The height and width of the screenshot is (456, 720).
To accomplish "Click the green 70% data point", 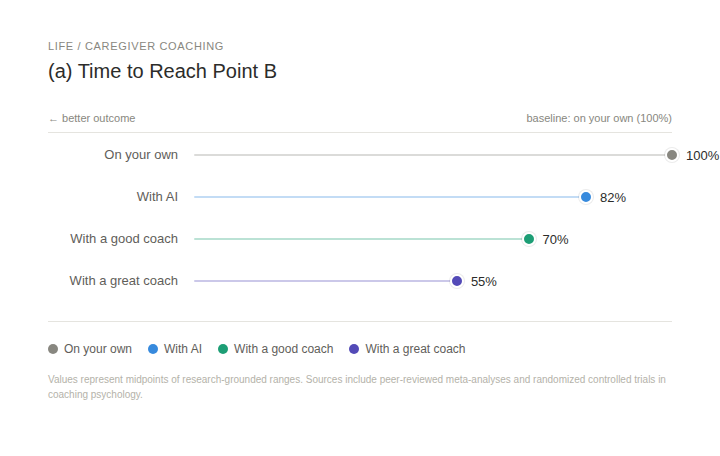I will pyautogui.click(x=529, y=239).
